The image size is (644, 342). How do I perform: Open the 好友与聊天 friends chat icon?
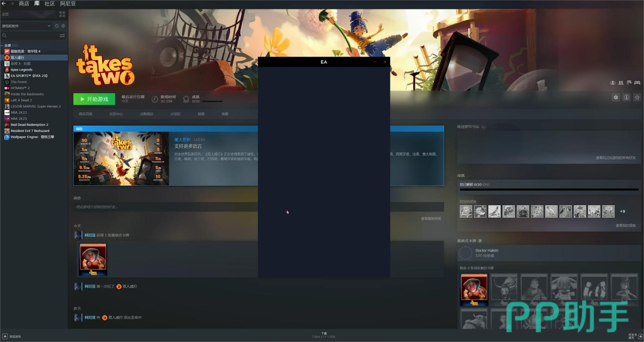click(640, 336)
